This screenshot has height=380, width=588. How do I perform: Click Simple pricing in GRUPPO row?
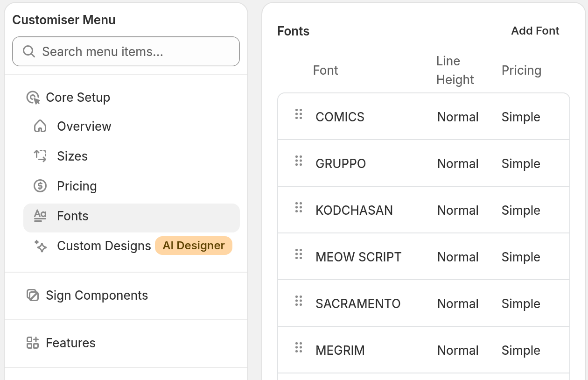(521, 164)
